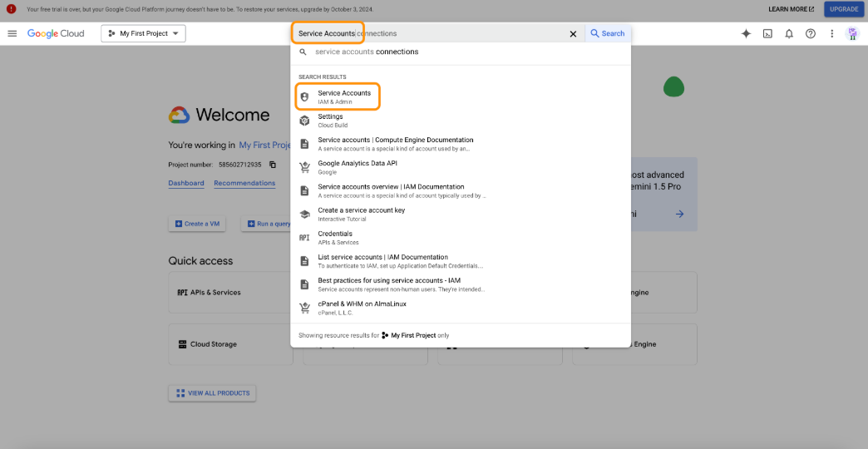Image resolution: width=868 pixels, height=449 pixels.
Task: Open the Google Analytics Data API result
Action: tap(461, 167)
